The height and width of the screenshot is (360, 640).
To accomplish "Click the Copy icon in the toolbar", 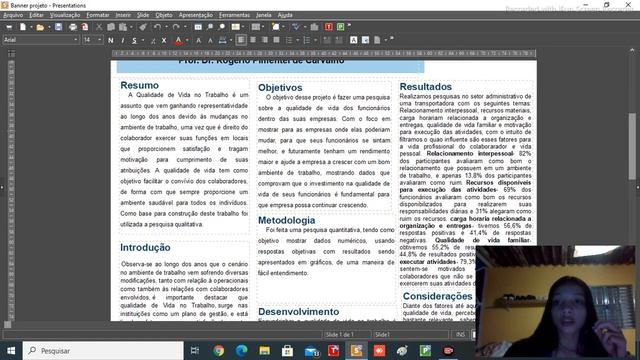I will click(111, 27).
